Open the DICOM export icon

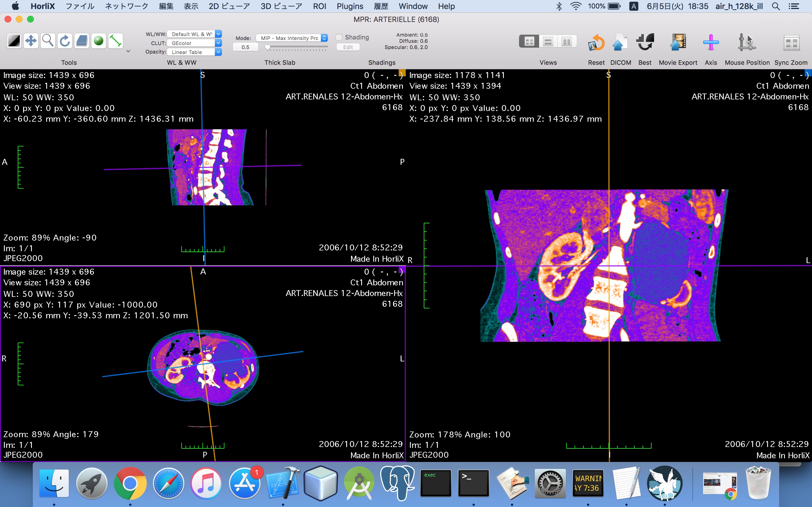(620, 42)
